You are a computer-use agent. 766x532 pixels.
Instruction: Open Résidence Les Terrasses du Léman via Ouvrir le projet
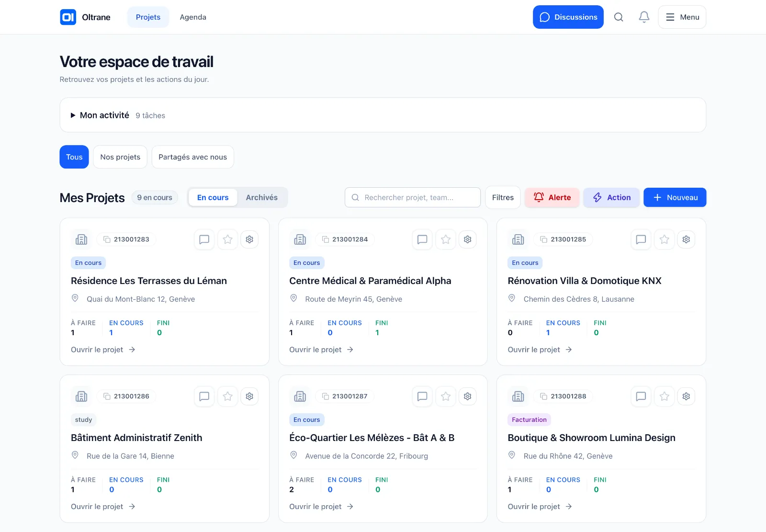point(103,350)
